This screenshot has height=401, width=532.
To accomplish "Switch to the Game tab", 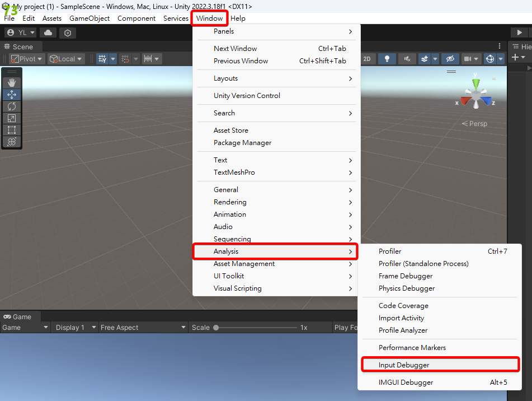I will [20, 316].
